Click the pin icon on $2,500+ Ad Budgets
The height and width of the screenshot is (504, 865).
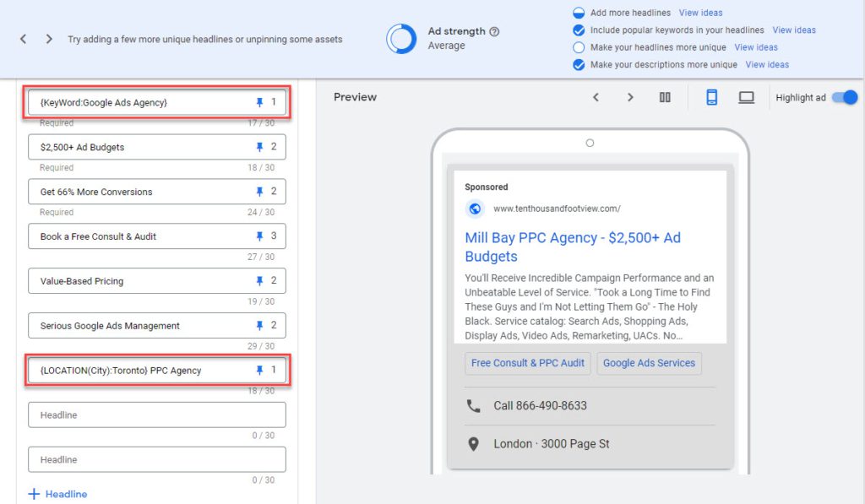click(259, 147)
